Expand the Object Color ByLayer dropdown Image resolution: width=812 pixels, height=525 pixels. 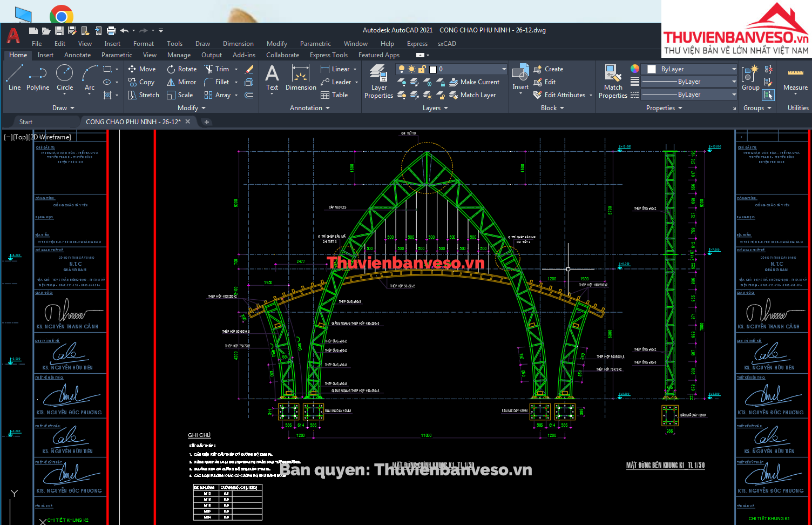pos(734,69)
